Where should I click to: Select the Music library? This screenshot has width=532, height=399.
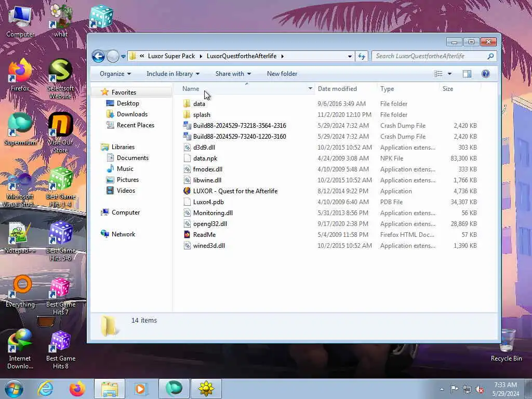[125, 169]
